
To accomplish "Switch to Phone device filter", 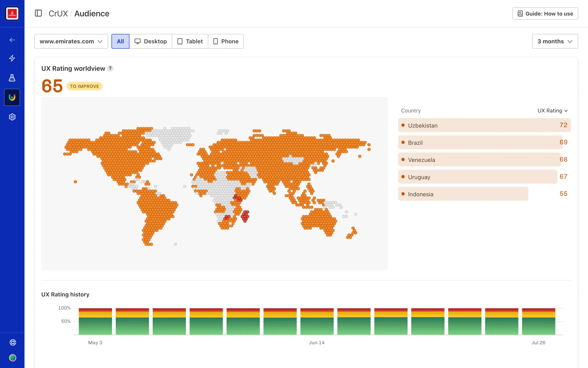I will click(x=226, y=41).
